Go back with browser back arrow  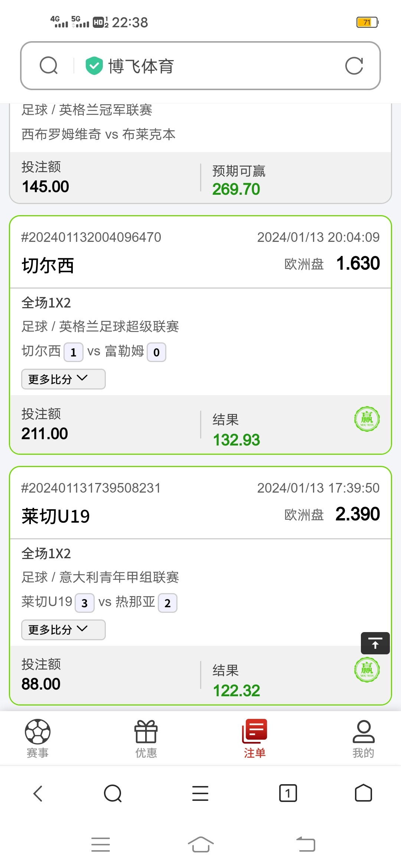[38, 794]
